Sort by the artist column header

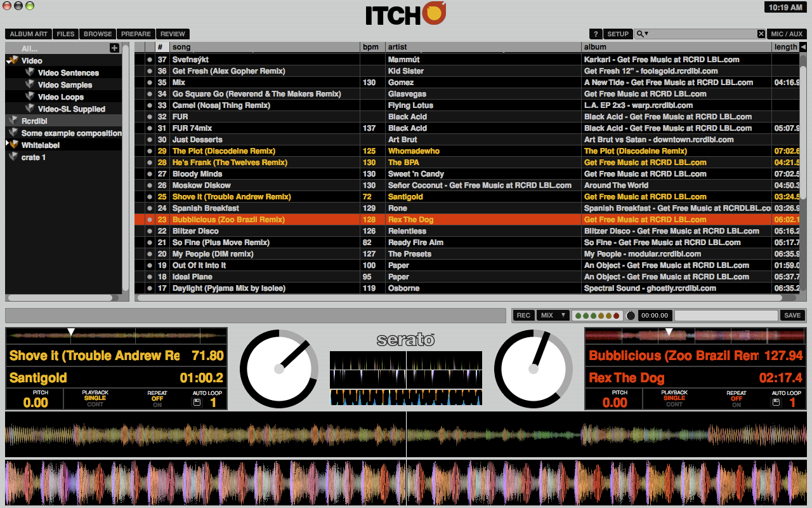[483, 47]
